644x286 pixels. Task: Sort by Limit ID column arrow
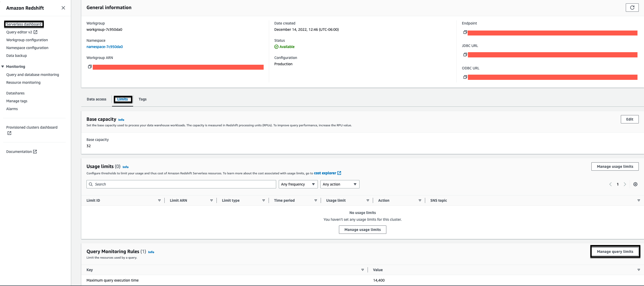[x=159, y=200]
